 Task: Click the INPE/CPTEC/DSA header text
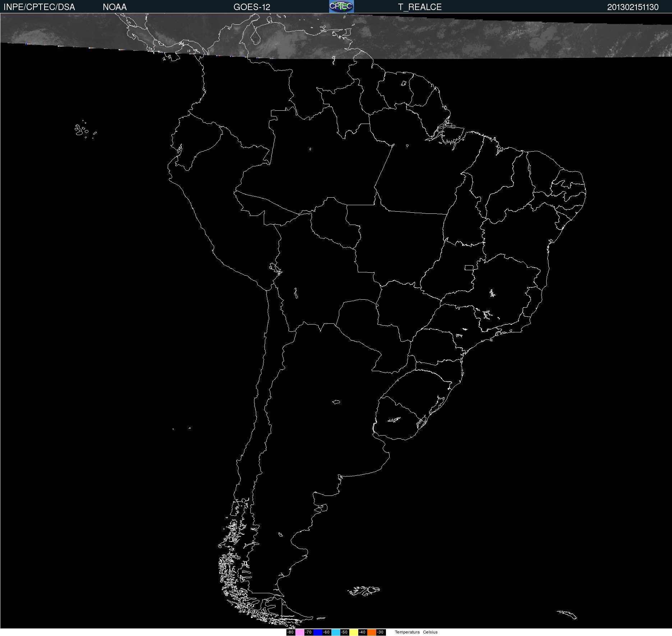coord(39,7)
